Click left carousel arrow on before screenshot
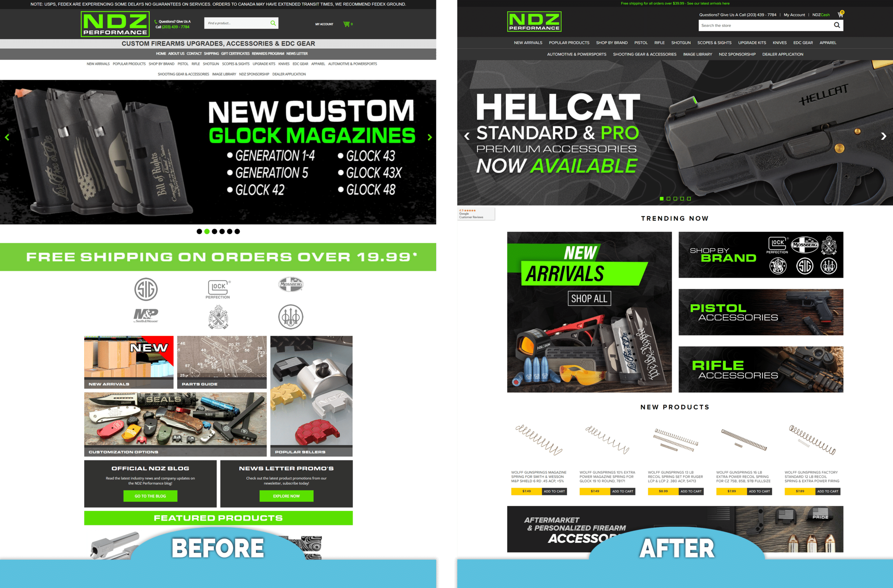Viewport: 893px width, 588px height. 7,138
